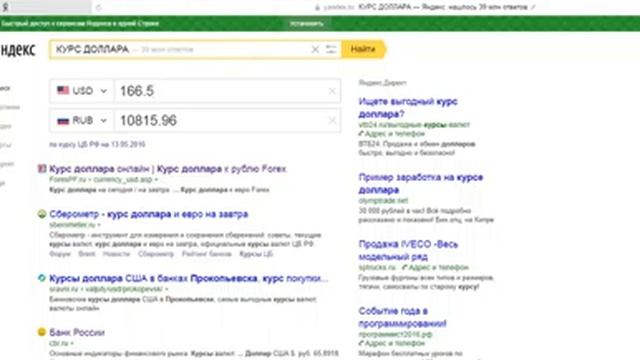
Task: Click the Яндекс logo
Action: [x=18, y=50]
